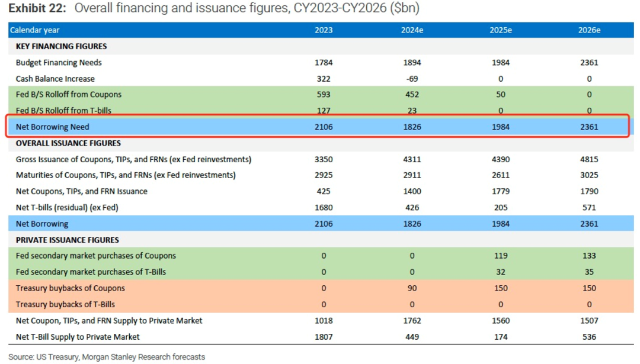
Task: Select Net Coupons issuance value 1400
Action: click(412, 191)
